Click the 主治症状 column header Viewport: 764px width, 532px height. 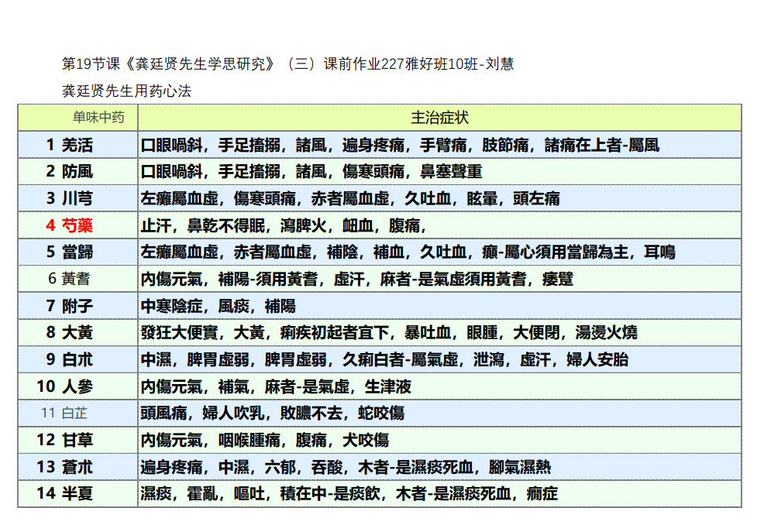coord(439,118)
